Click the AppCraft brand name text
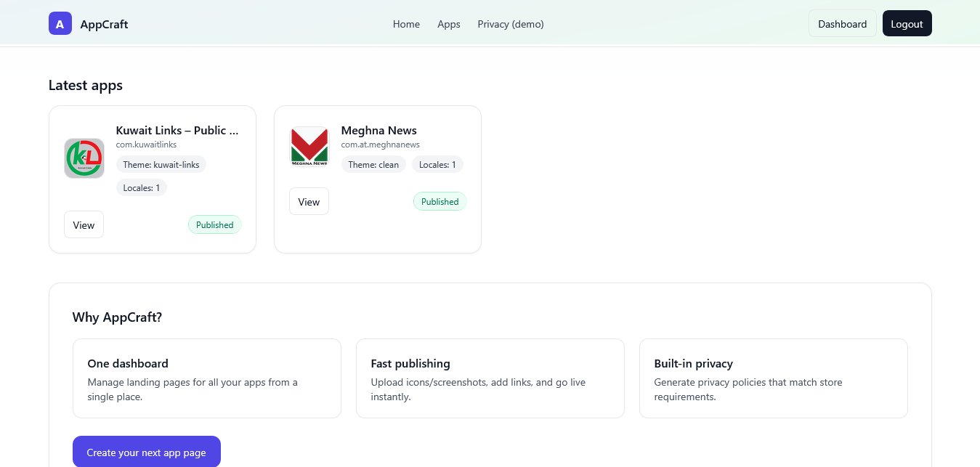This screenshot has height=467, width=980. pyautogui.click(x=104, y=24)
